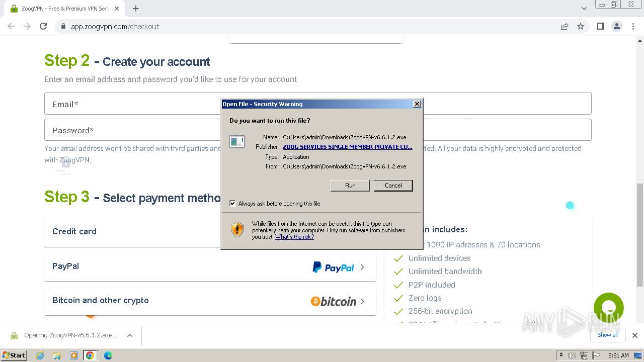Click the application file icon in dialog
The height and width of the screenshot is (362, 644).
[237, 142]
